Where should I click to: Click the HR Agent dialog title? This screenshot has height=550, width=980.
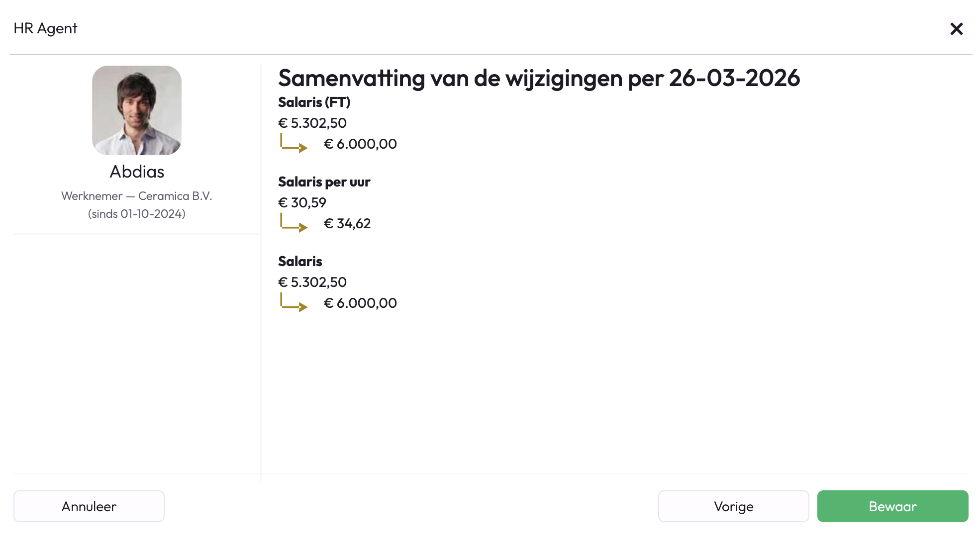point(45,28)
